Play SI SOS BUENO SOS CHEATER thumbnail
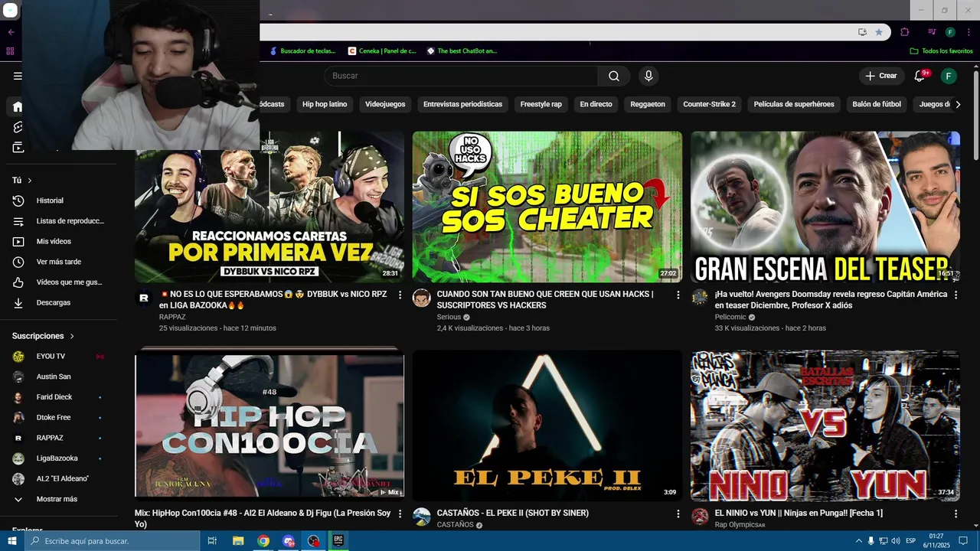The height and width of the screenshot is (551, 980). coord(547,207)
